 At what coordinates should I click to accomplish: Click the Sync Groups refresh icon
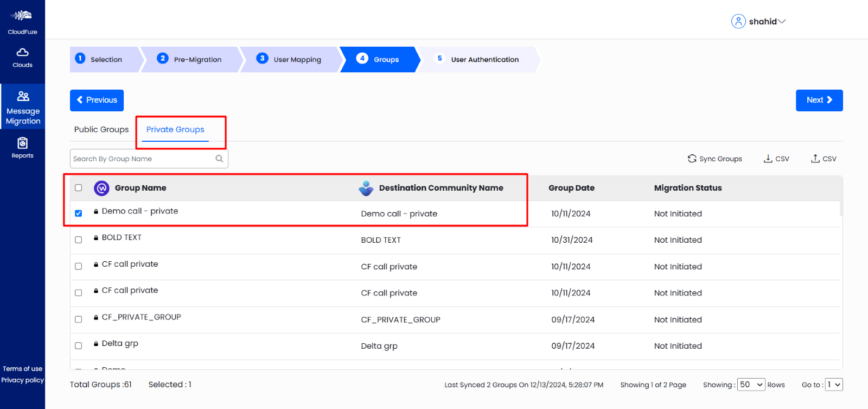click(x=692, y=159)
